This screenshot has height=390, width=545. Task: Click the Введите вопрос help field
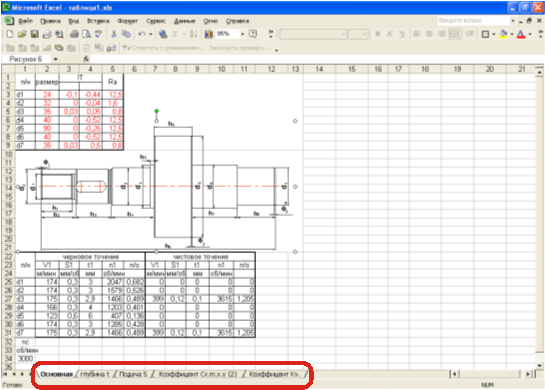coord(473,21)
